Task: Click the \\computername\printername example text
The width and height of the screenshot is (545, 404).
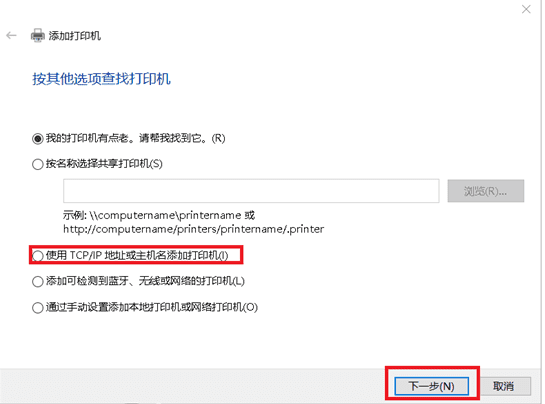Action: coord(165,216)
